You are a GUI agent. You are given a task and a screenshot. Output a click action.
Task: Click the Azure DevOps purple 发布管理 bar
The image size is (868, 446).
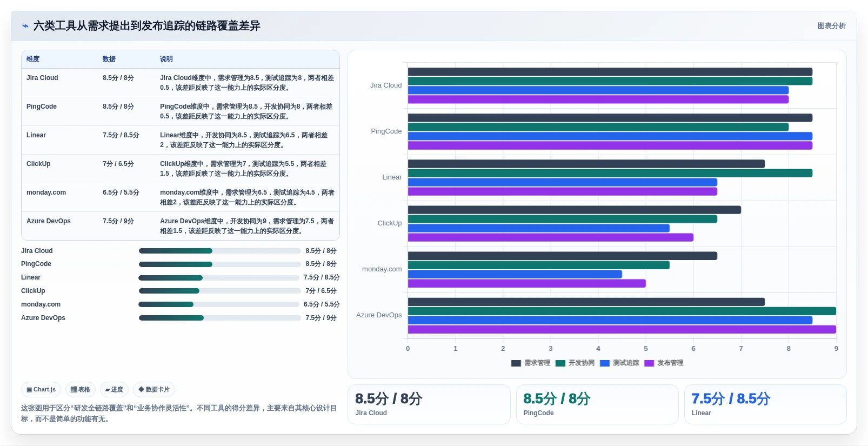tap(622, 330)
